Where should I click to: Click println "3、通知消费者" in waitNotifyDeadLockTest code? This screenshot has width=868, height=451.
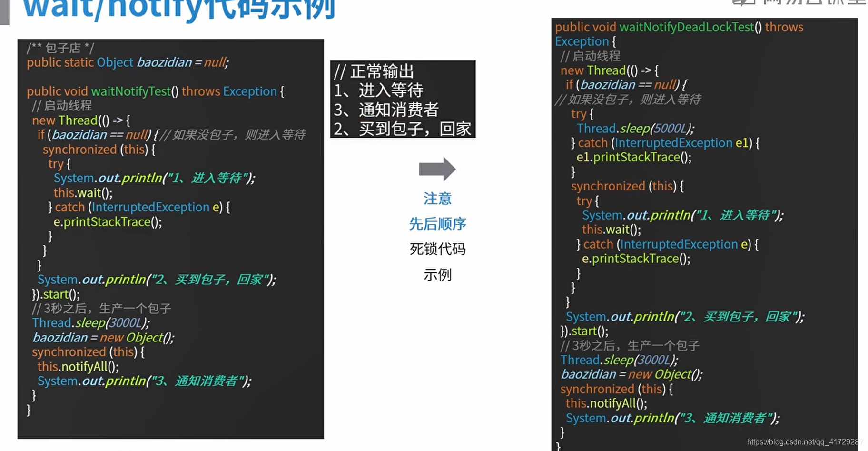click(673, 418)
